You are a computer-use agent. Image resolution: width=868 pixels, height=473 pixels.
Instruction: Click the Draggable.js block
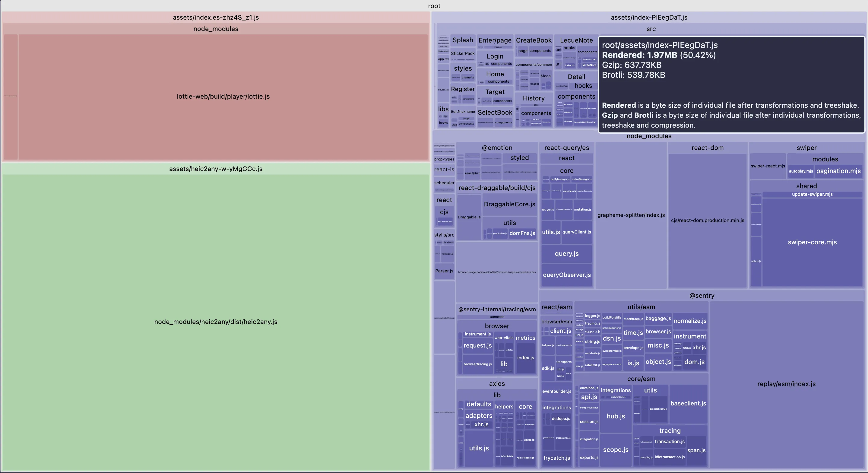(469, 217)
